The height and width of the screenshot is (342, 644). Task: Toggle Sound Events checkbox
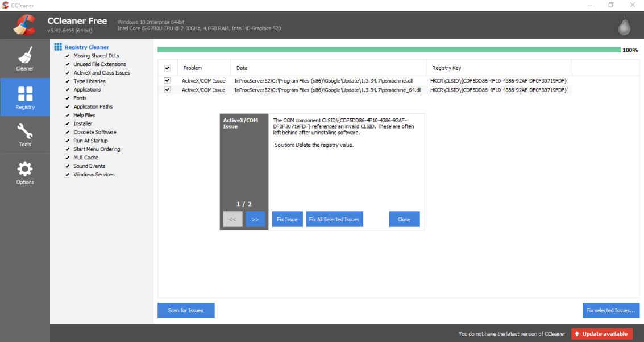(68, 167)
